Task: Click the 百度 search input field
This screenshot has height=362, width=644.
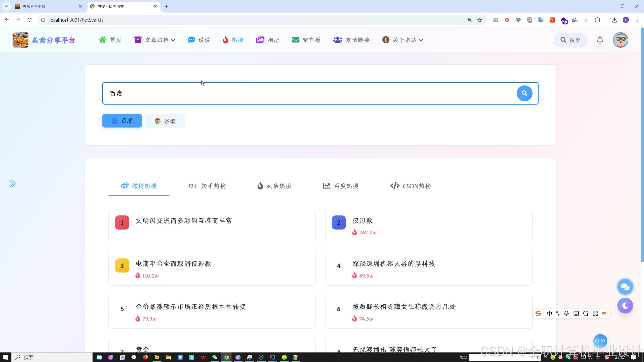Action: 302,93
